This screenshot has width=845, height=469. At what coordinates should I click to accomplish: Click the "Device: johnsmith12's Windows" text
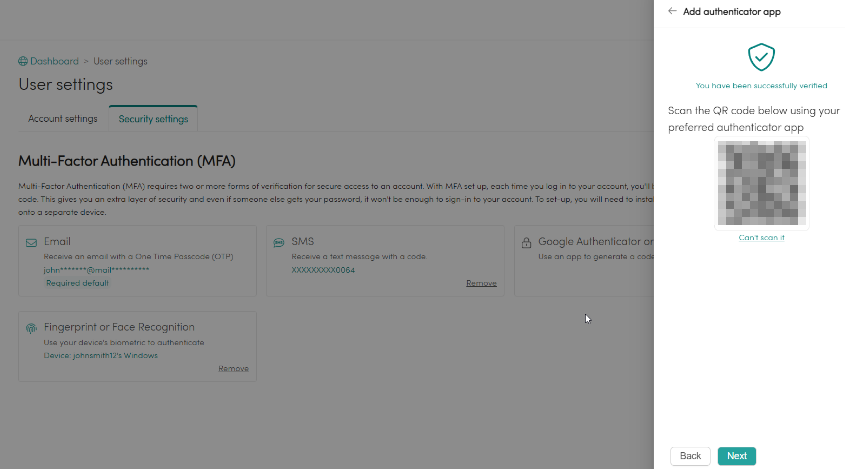101,356
